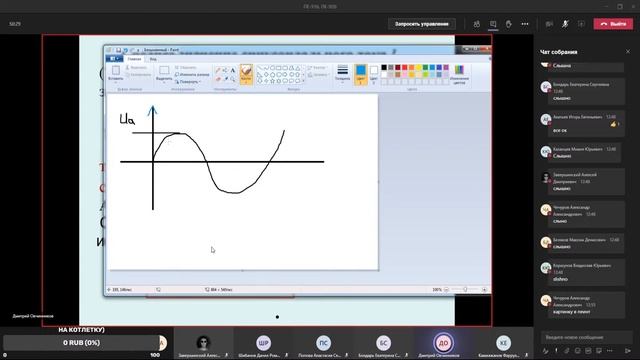Click the ПС participant avatar
Image resolution: width=640 pixels, height=360 pixels.
coord(323,343)
